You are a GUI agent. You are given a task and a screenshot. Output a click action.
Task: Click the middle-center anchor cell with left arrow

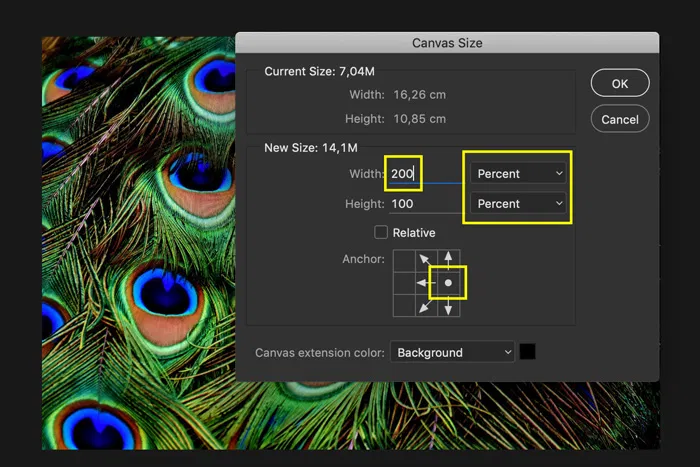tap(426, 284)
